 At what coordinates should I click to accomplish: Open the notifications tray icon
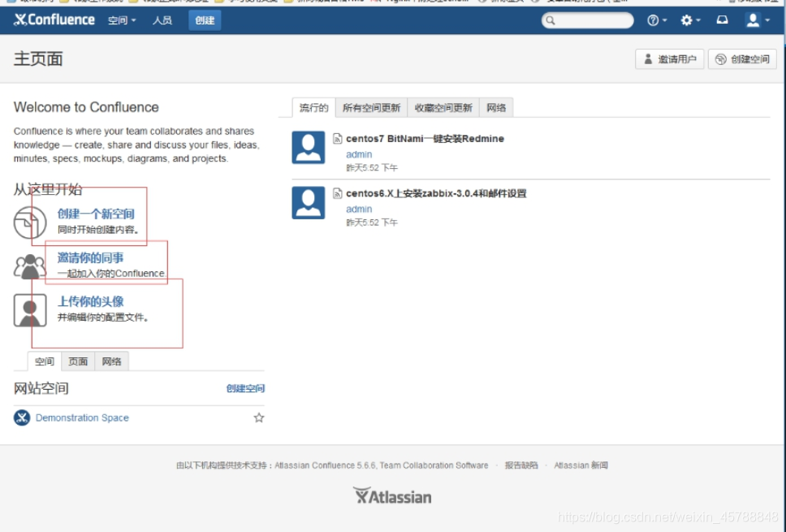pos(722,19)
